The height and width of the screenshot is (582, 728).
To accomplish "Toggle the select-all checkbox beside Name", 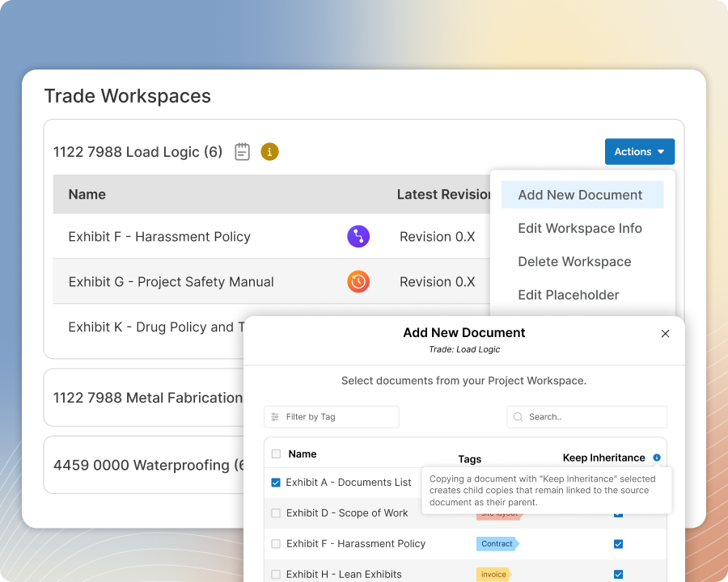I will pos(277,454).
